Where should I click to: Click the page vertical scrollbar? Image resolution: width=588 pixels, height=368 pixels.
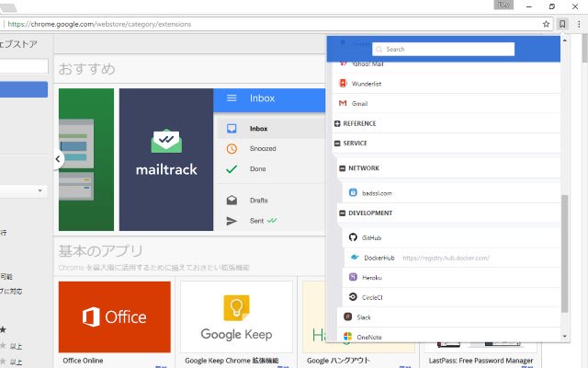(x=584, y=49)
